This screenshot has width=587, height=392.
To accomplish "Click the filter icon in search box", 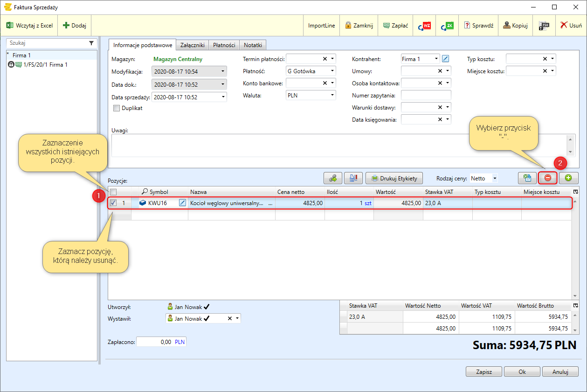I will tap(91, 43).
